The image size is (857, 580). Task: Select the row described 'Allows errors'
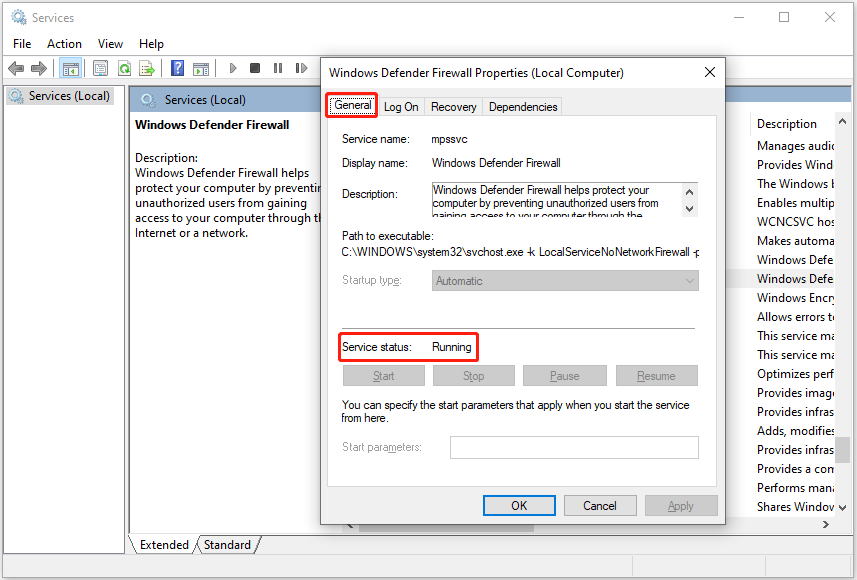[795, 317]
